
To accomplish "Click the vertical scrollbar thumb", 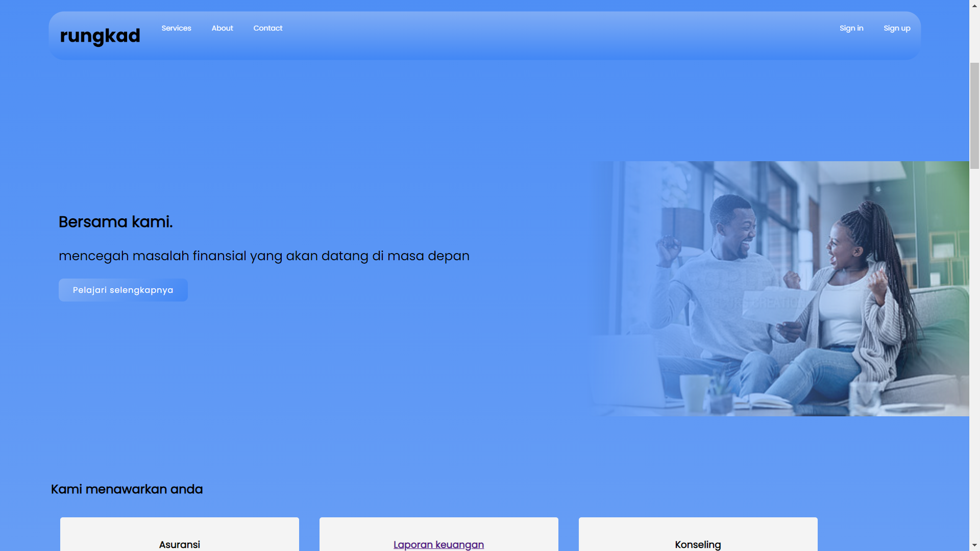I will pos(974,115).
